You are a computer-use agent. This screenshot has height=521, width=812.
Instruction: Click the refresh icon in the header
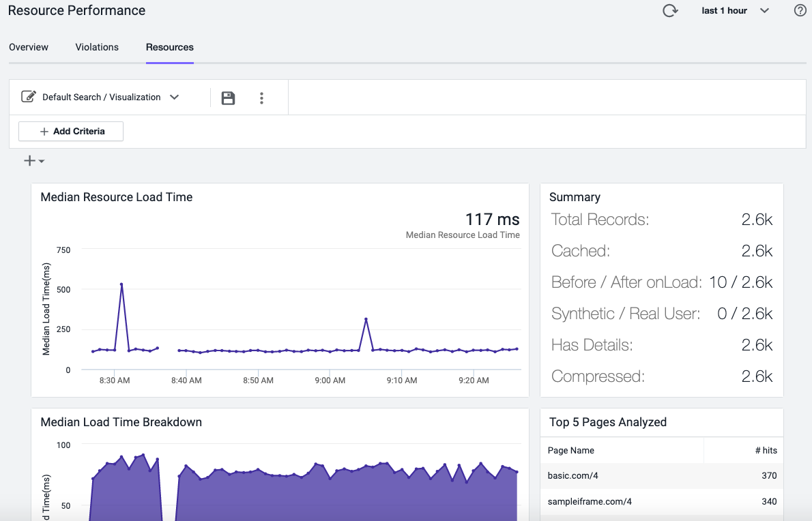point(670,11)
